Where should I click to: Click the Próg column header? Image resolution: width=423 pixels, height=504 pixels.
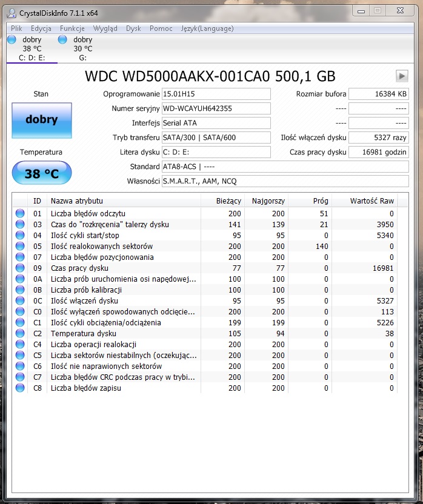(310, 201)
